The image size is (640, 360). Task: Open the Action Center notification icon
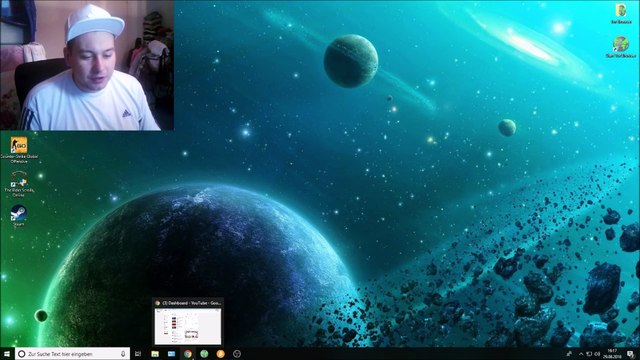[x=631, y=354]
